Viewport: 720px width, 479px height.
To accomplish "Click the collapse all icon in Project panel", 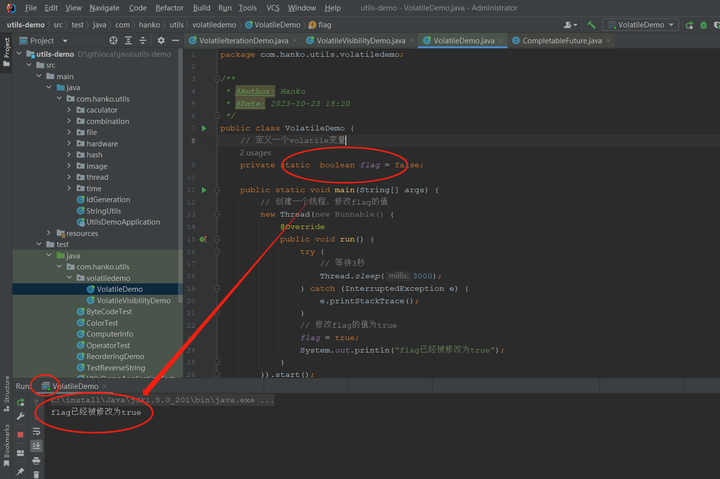I will pyautogui.click(x=141, y=41).
